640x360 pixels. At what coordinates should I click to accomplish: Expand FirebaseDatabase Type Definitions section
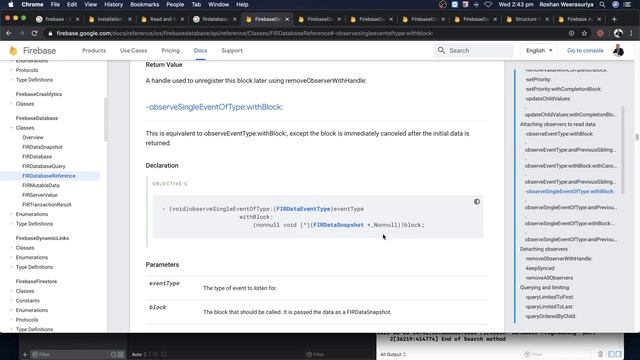(12, 224)
